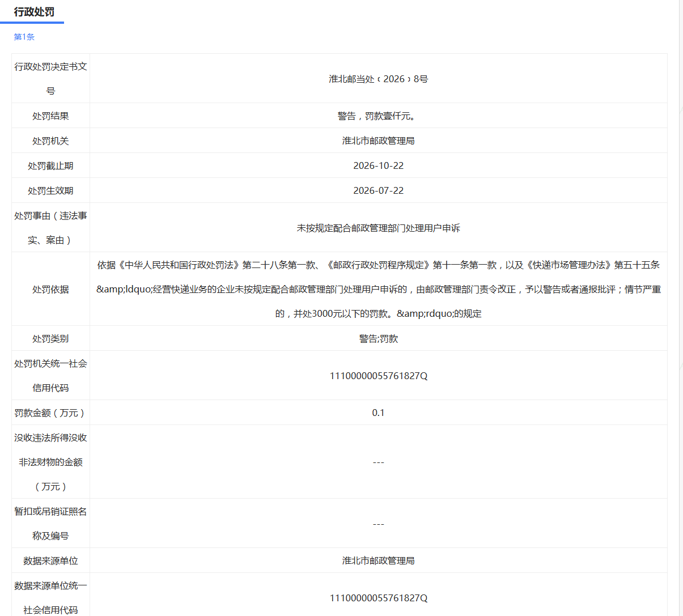Select the fine amount 0.1
Image resolution: width=683 pixels, height=616 pixels.
tap(378, 413)
